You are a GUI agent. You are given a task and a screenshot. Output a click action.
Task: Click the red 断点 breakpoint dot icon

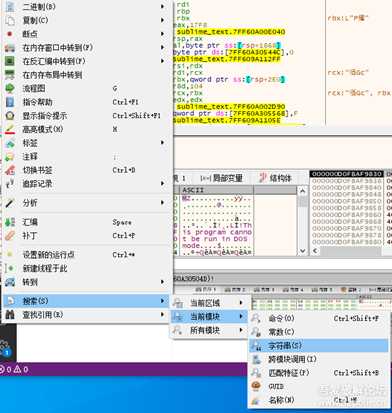click(10, 34)
